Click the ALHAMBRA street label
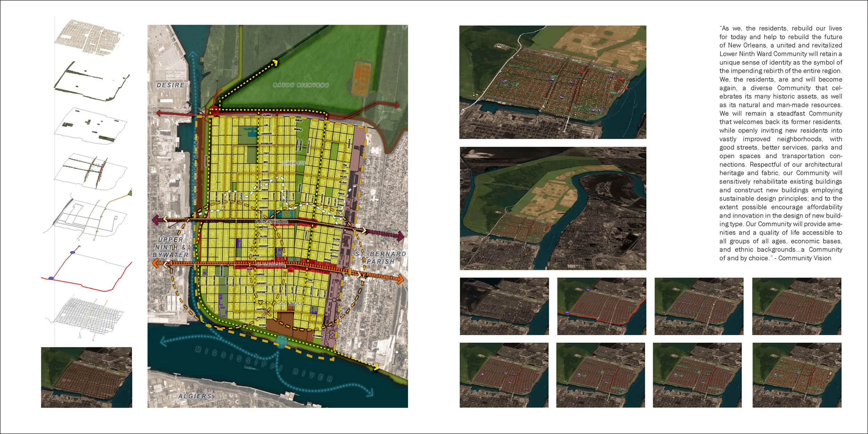 click(x=318, y=336)
